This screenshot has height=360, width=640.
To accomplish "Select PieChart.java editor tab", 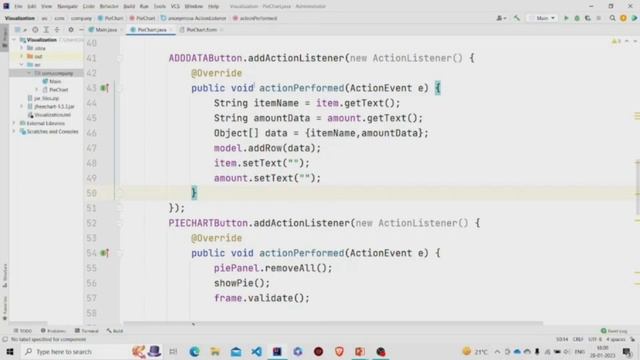I will 151,29.
